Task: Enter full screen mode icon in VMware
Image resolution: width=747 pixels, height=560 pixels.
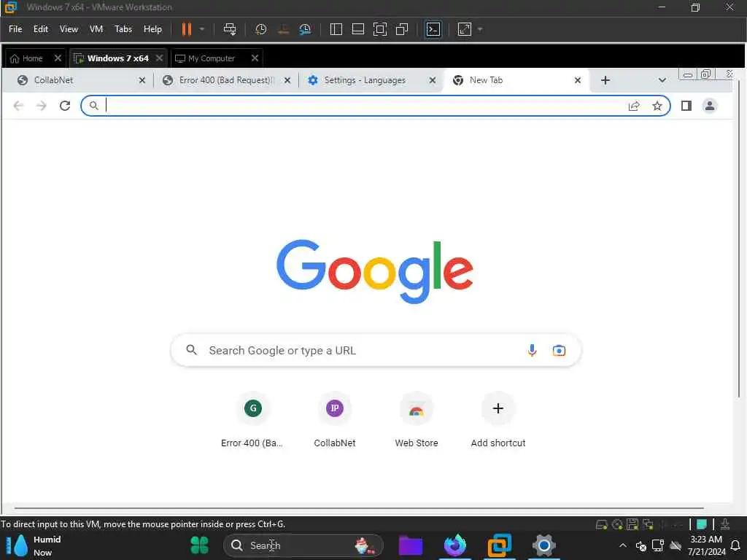Action: click(x=379, y=29)
